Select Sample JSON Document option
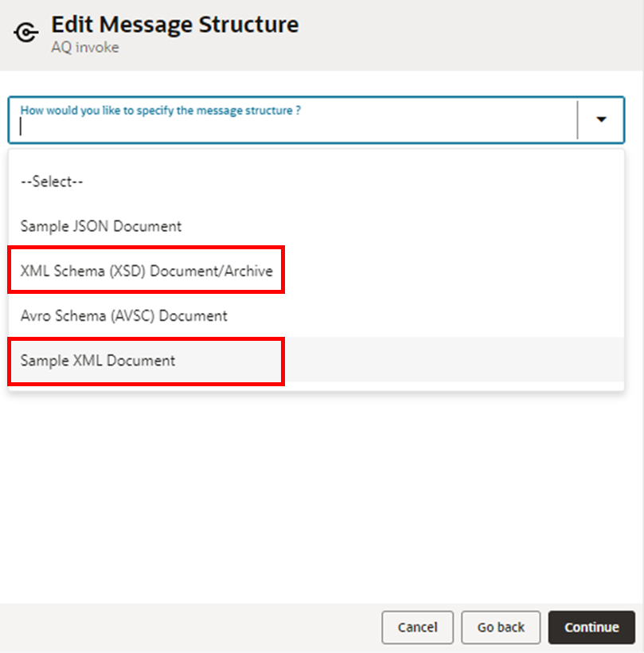 pos(101,226)
